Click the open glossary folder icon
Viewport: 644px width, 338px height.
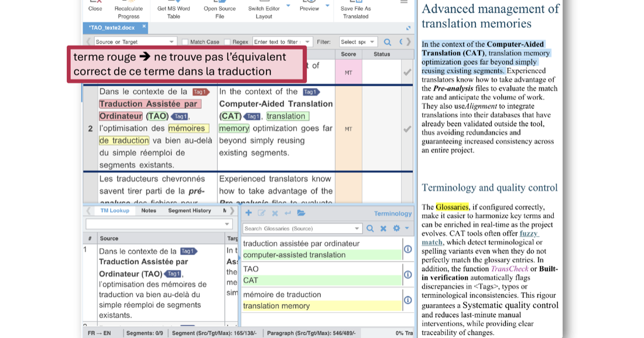[x=301, y=213]
